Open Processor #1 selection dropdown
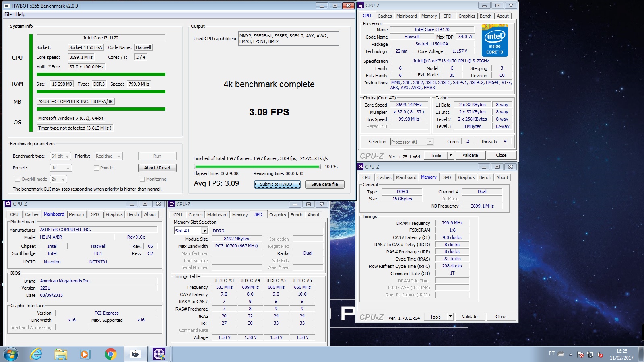Image resolution: width=644 pixels, height=362 pixels. pyautogui.click(x=411, y=142)
